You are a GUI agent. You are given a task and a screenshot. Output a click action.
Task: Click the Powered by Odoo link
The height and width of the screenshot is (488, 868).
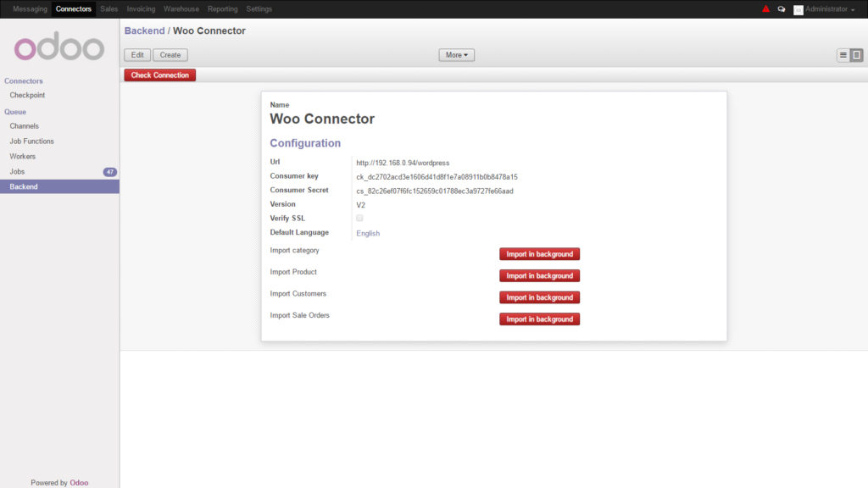(x=78, y=482)
